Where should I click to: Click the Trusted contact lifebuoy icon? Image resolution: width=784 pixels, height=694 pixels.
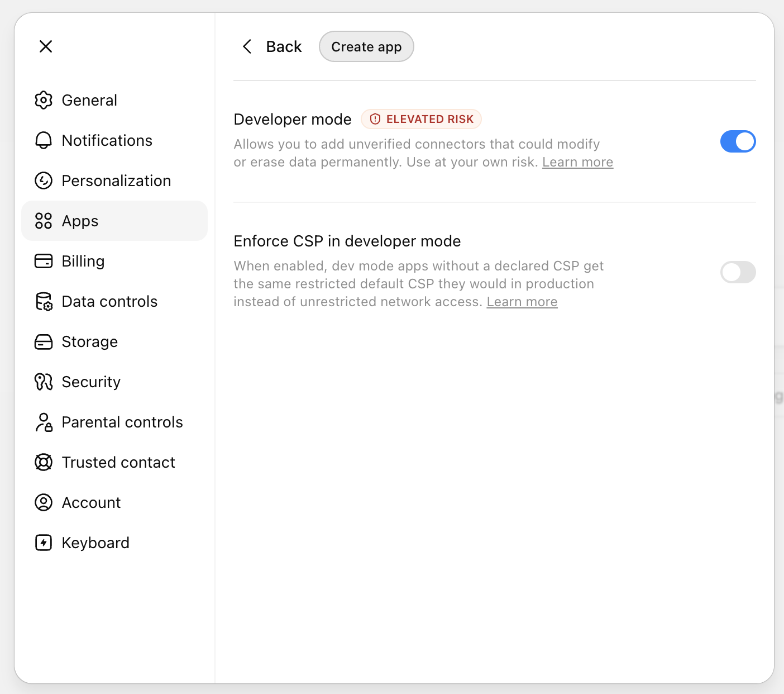tap(44, 462)
